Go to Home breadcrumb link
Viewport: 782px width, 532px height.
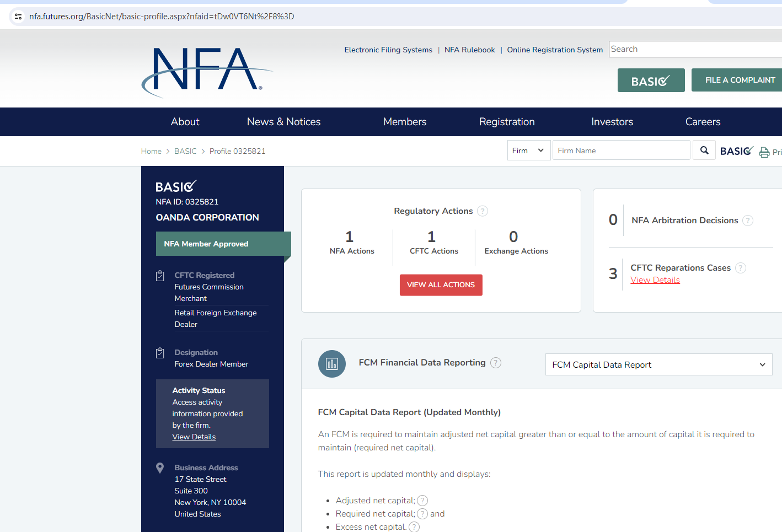click(151, 151)
